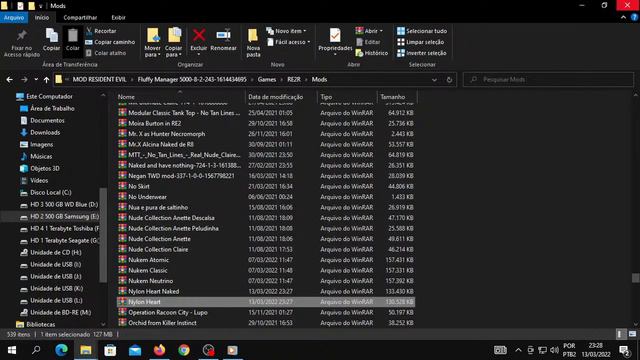Image resolution: width=640 pixels, height=360 pixels.
Task: Collapse the ribbon with the chevron
Action: [623, 17]
